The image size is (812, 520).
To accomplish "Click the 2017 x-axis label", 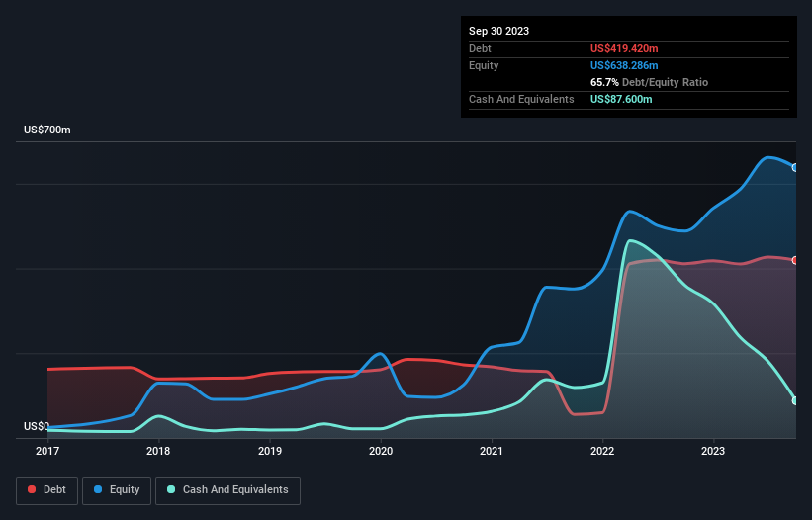I will click(47, 451).
